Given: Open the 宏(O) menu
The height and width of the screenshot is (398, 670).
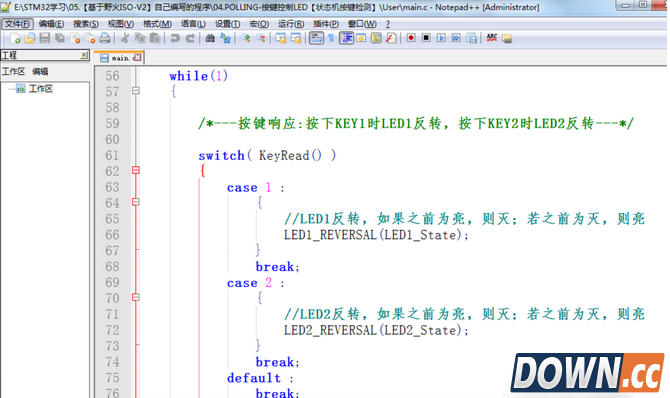Looking at the screenshot, I should coord(259,24).
